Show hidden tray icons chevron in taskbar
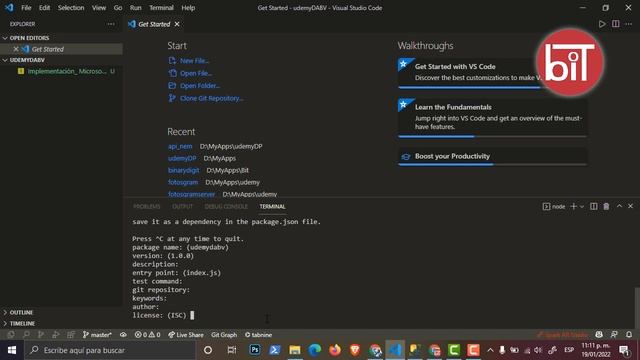Screen dimensions: 640x360 click(490, 350)
